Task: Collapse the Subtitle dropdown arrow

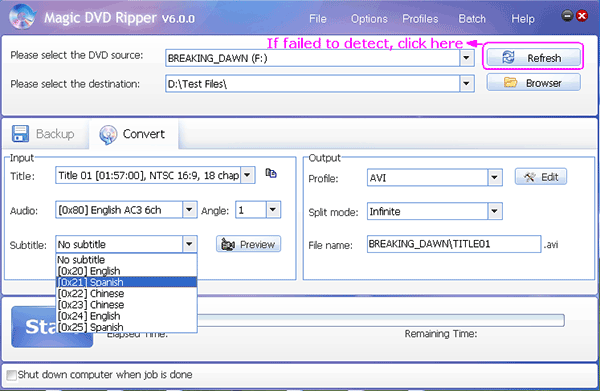Action: (189, 244)
